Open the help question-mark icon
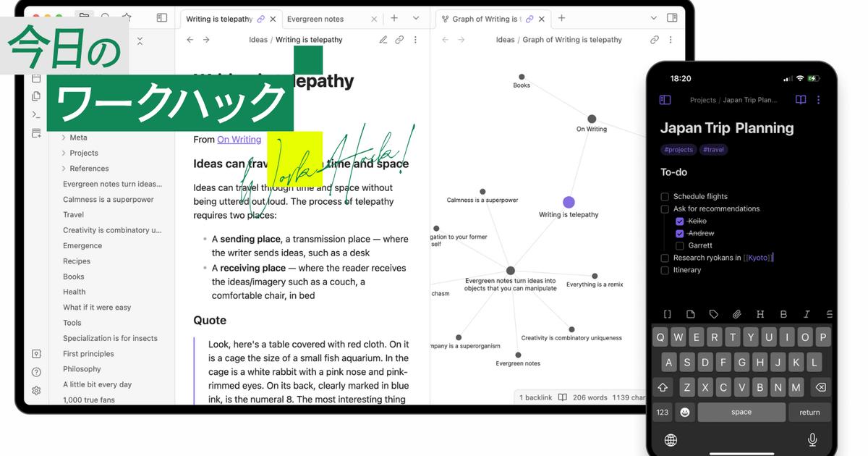 36,372
